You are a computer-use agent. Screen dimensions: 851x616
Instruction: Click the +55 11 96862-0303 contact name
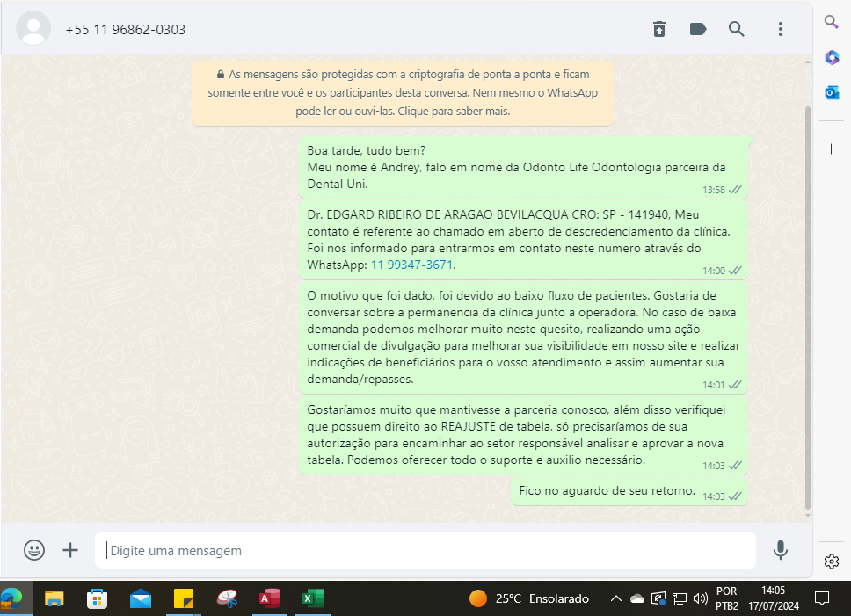[126, 30]
